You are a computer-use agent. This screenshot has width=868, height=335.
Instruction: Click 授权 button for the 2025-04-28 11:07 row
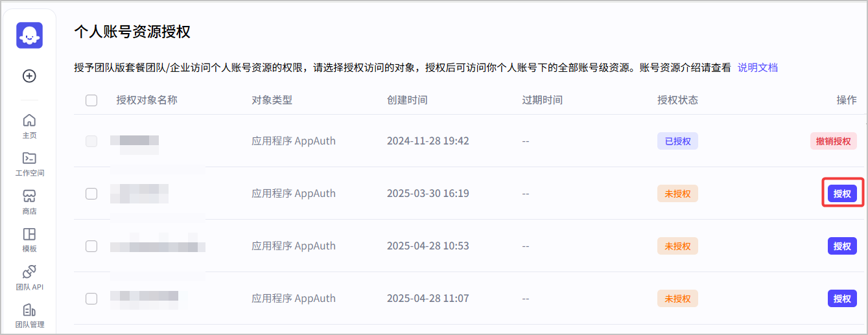(842, 299)
